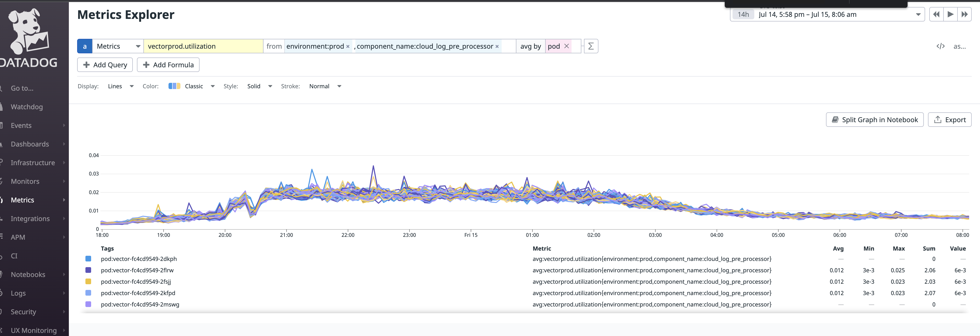Viewport: 980px width, 336px height.
Task: Click the query letter 'a' badge
Action: 84,46
